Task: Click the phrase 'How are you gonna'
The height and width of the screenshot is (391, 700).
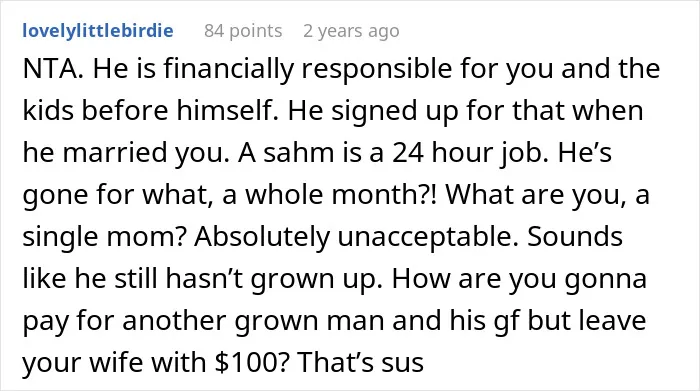Action: click(x=520, y=279)
